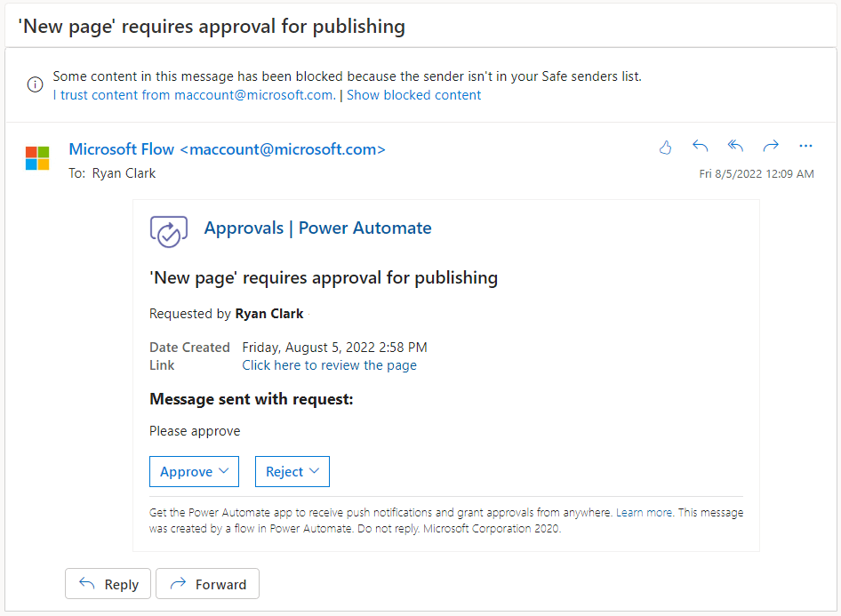The width and height of the screenshot is (841, 616).
Task: Click the Like thumbs-up icon
Action: click(x=665, y=147)
